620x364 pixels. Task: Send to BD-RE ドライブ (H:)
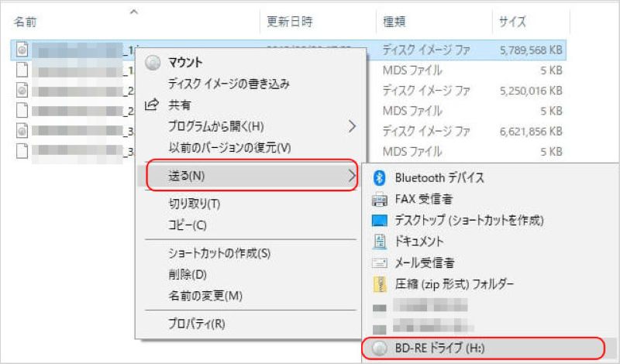pos(439,349)
